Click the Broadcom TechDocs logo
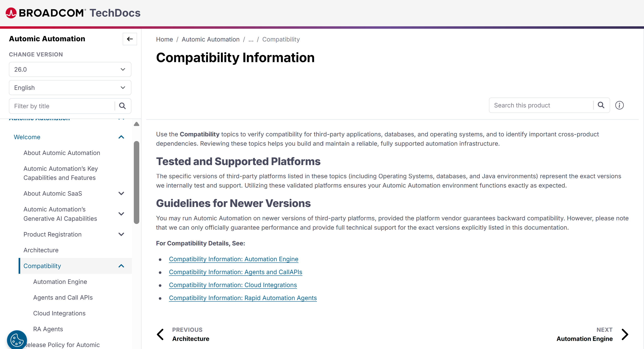The width and height of the screenshot is (644, 349). tap(73, 13)
